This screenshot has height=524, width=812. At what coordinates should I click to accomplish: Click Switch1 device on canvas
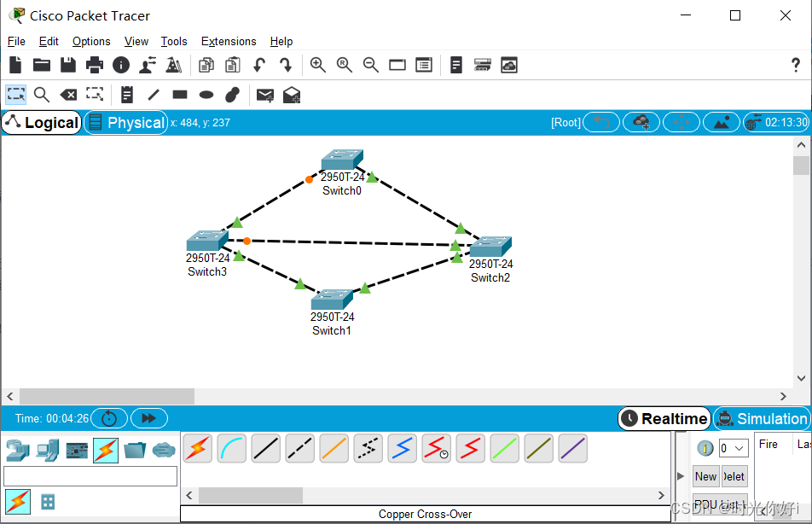pyautogui.click(x=332, y=300)
